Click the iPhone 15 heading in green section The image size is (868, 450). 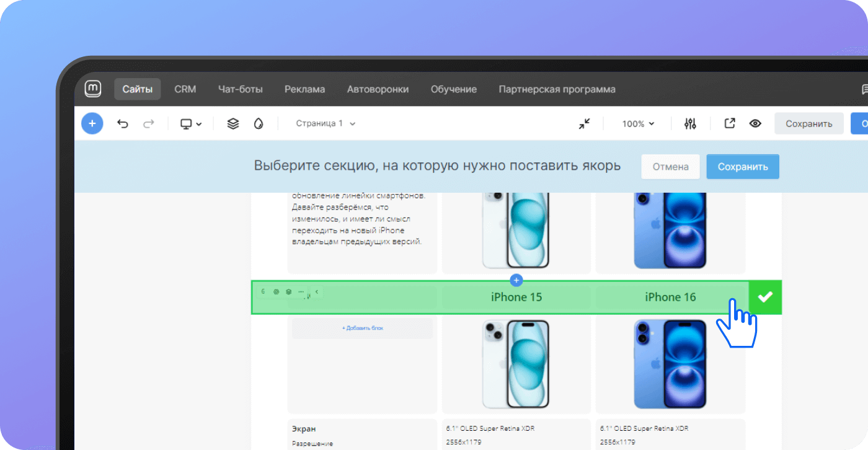click(x=516, y=297)
